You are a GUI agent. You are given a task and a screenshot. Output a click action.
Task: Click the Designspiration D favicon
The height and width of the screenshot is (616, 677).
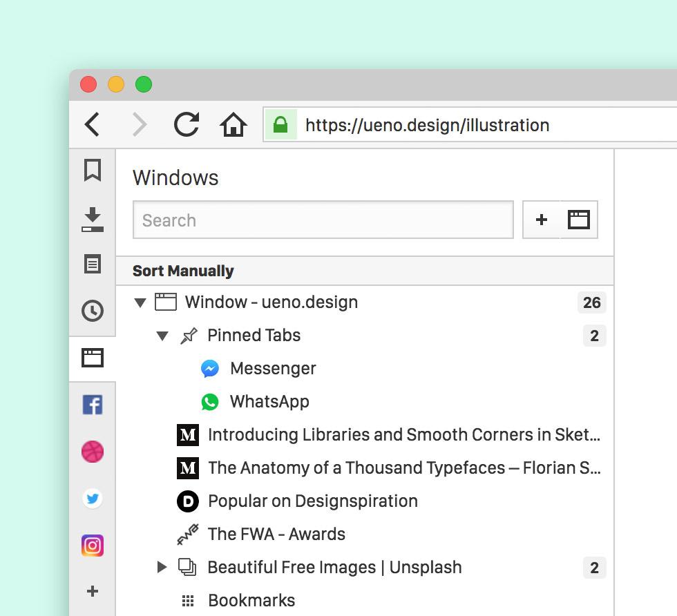[188, 501]
